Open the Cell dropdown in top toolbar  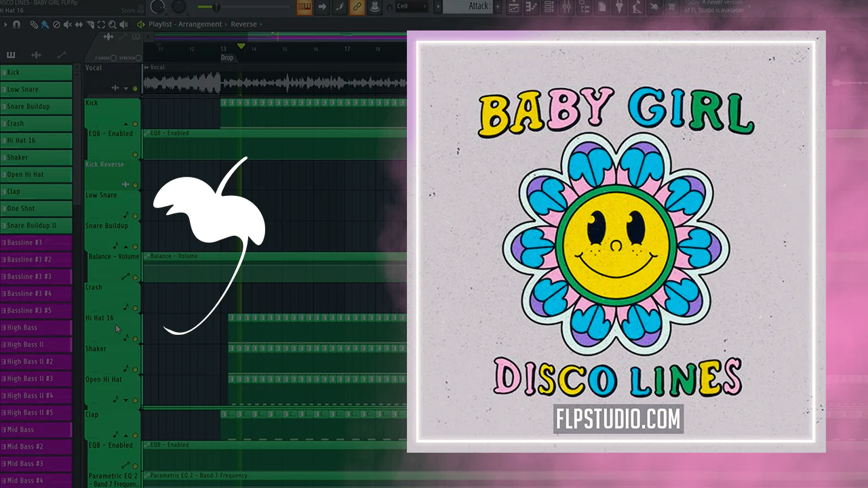click(x=412, y=7)
